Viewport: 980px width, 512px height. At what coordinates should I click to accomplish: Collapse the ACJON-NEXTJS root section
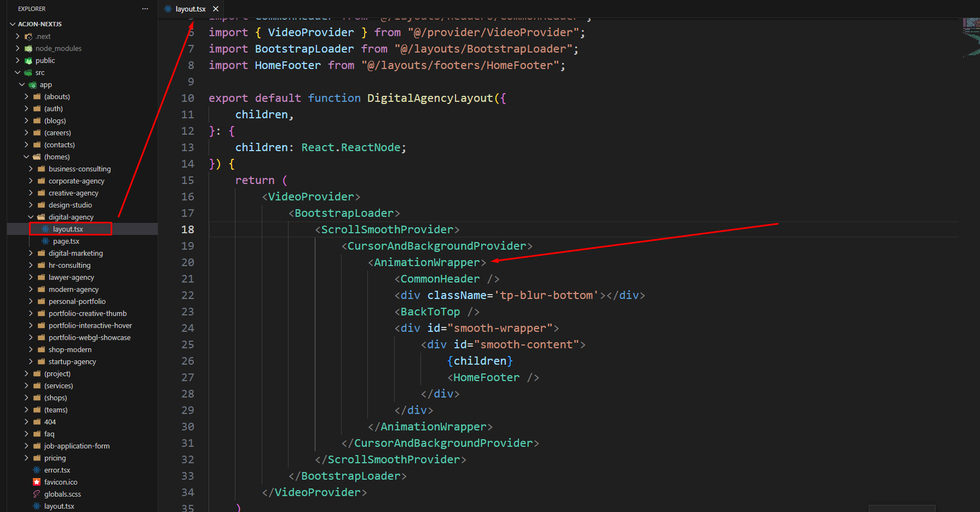[x=13, y=24]
